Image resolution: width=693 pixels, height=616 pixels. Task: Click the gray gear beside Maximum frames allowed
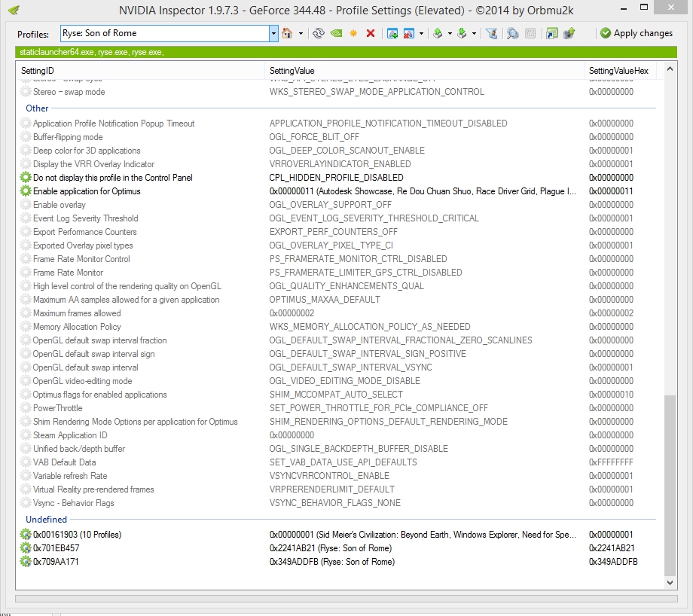click(x=26, y=313)
